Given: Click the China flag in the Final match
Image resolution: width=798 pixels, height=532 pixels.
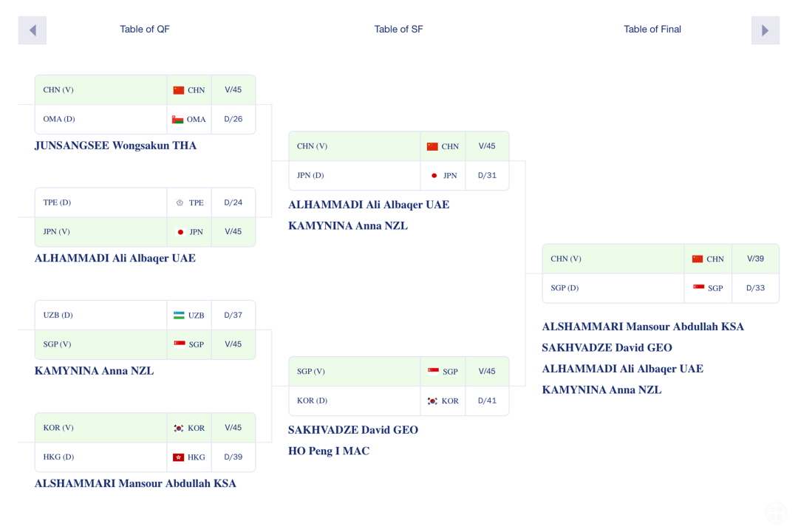Looking at the screenshot, I should 698,259.
